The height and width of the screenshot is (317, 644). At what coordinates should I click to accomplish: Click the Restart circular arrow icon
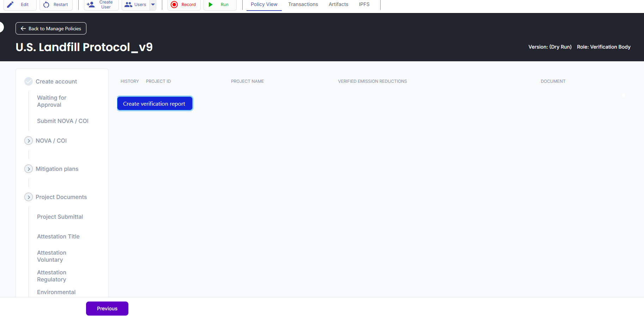pos(46,5)
